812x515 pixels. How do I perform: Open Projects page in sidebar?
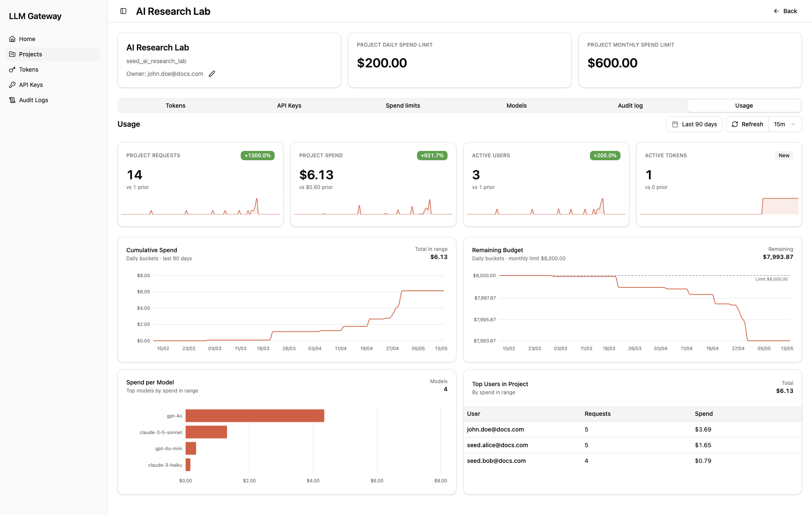click(x=53, y=54)
